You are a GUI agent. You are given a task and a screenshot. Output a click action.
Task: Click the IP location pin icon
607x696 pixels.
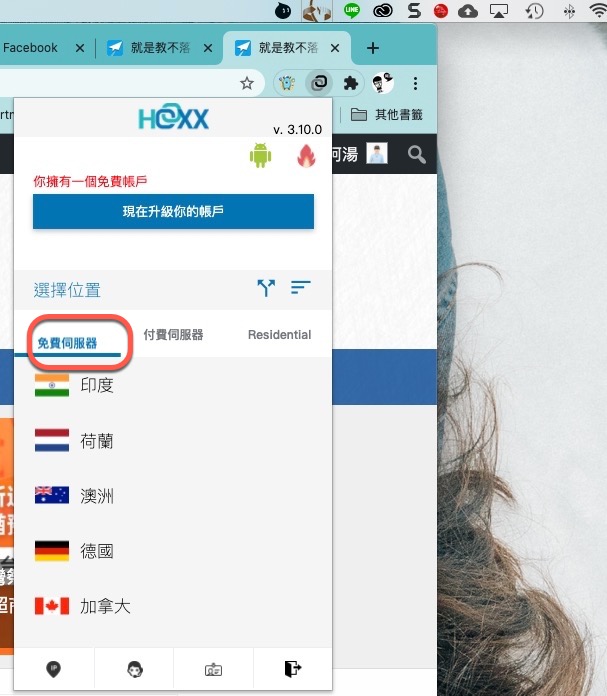[x=54, y=669]
